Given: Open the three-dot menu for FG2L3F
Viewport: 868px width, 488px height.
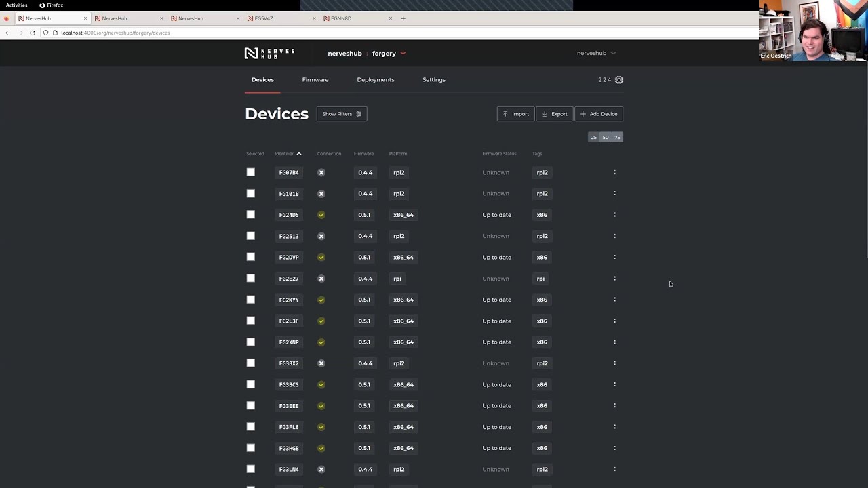Looking at the screenshot, I should 614,321.
